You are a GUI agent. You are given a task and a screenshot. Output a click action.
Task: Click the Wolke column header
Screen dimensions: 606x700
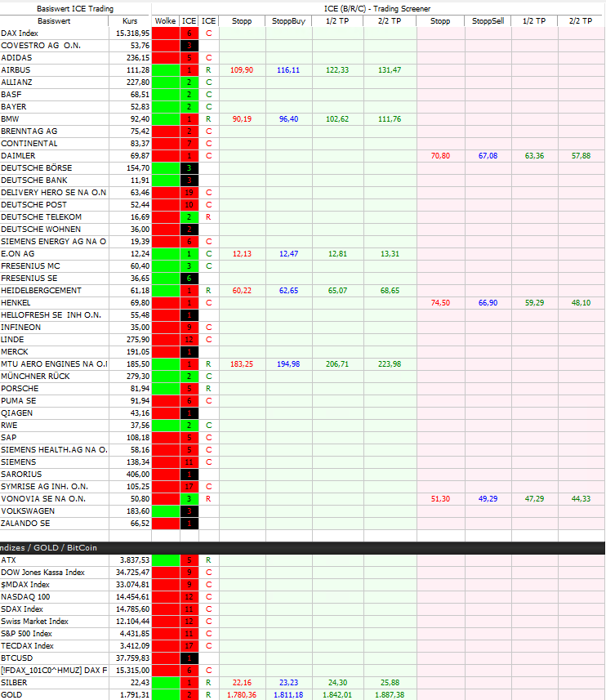point(165,21)
